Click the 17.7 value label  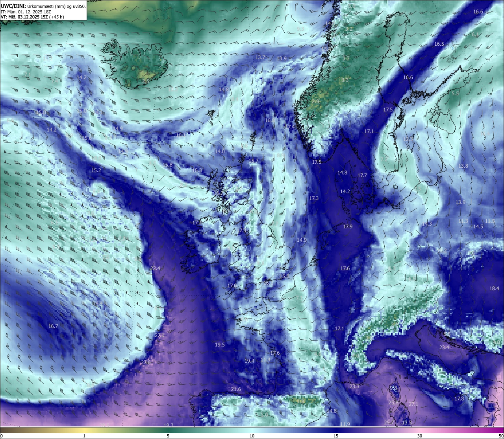pos(362,175)
